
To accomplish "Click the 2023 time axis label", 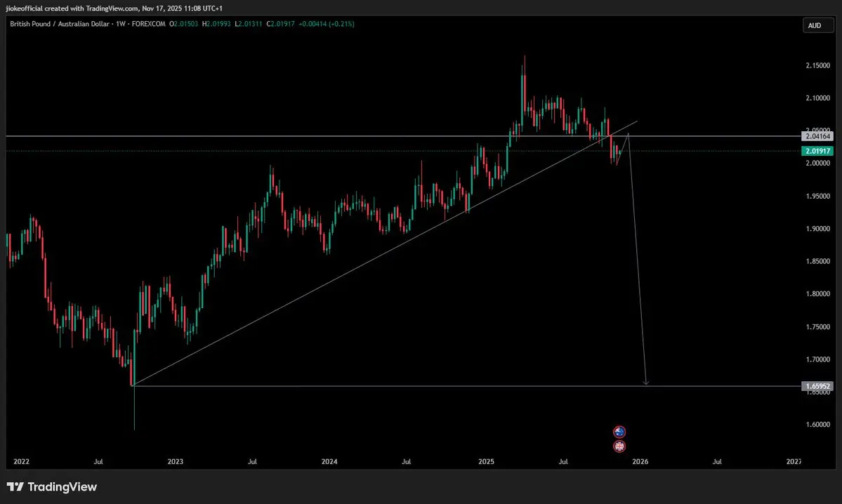I will point(175,462).
